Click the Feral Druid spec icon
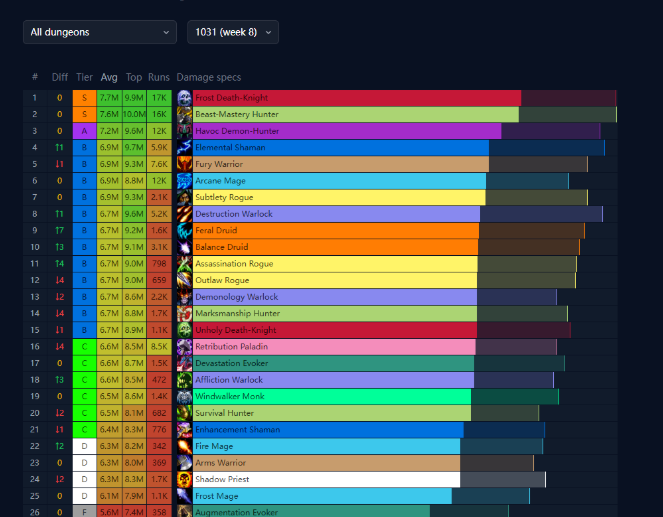Viewport: 663px width, 517px height. pos(185,230)
